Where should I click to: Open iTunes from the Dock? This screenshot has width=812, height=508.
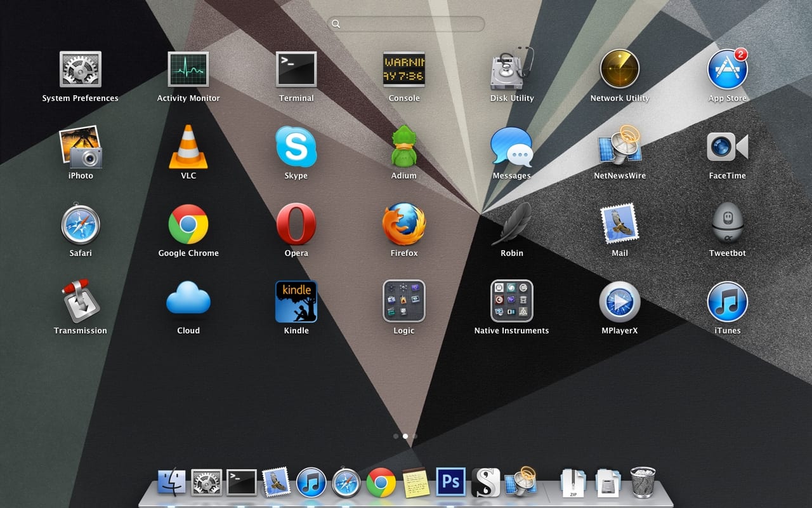point(311,483)
